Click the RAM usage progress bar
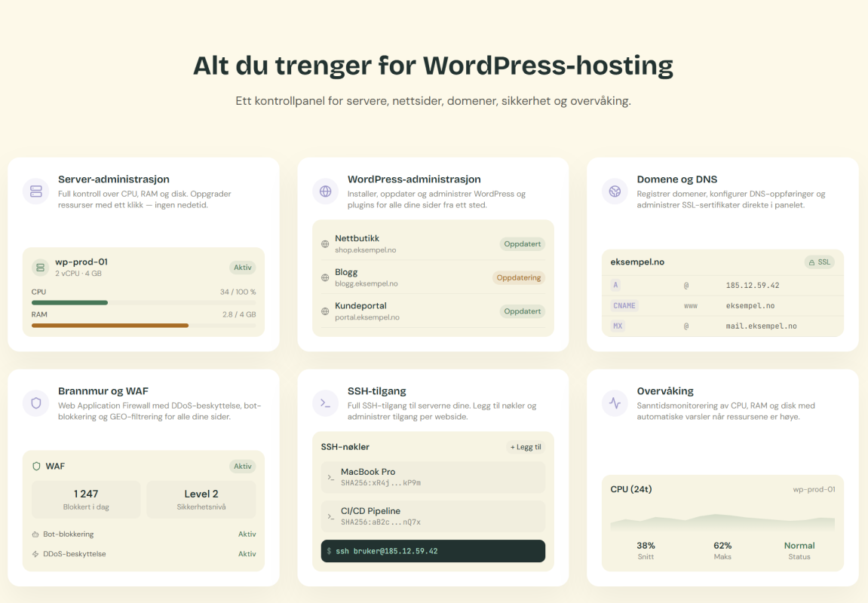The image size is (868, 603). [x=143, y=326]
